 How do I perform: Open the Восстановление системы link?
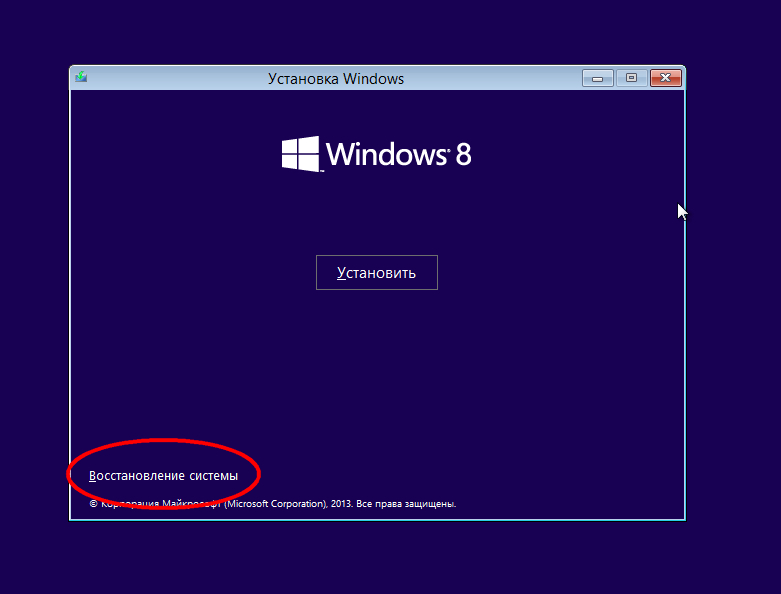(163, 476)
